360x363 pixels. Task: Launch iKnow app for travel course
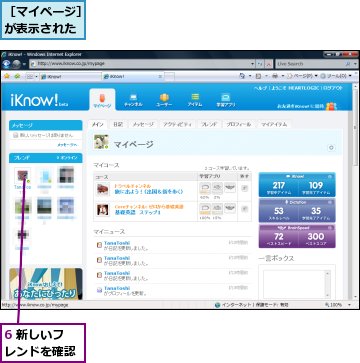point(204,188)
